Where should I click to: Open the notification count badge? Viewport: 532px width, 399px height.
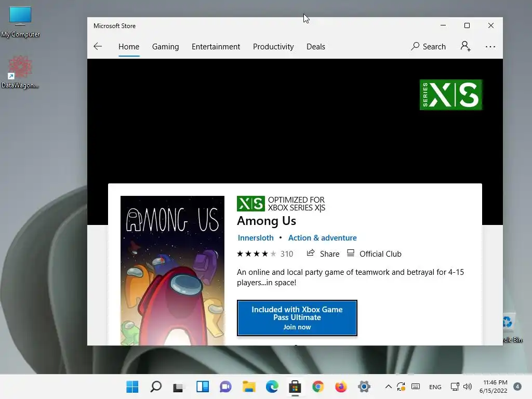pyautogui.click(x=517, y=387)
